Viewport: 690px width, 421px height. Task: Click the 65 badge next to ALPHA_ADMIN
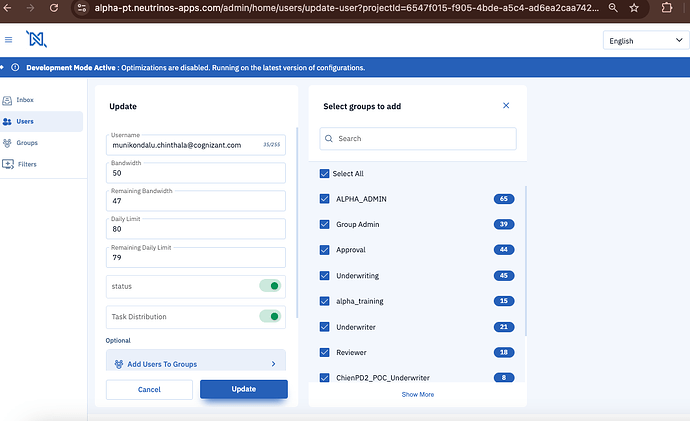coord(504,199)
